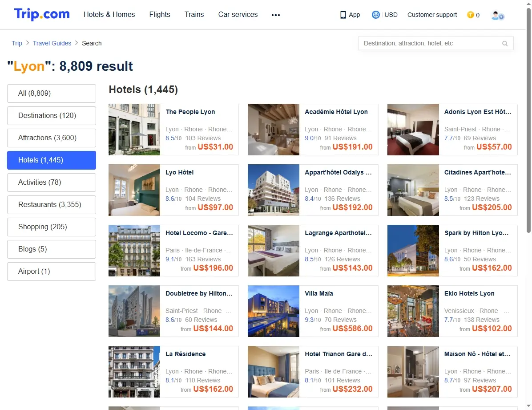Click The People Lyon title
The width and height of the screenshot is (532, 410).
click(190, 112)
